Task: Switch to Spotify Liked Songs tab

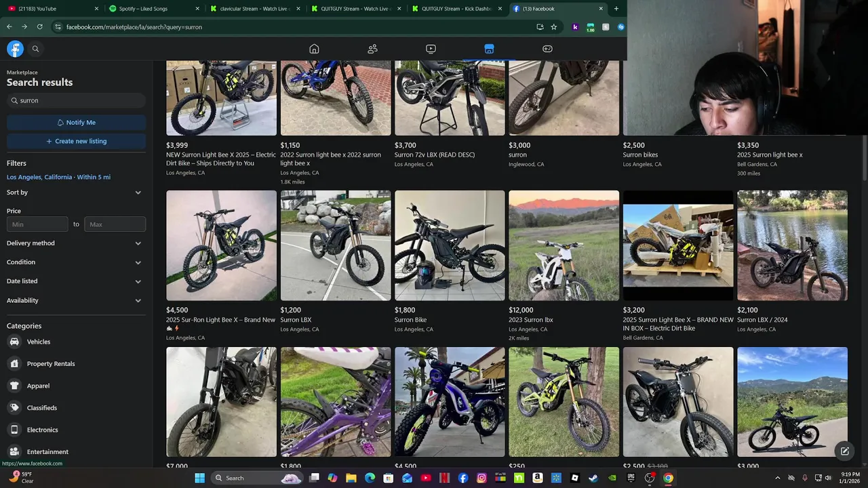Action: (153, 9)
